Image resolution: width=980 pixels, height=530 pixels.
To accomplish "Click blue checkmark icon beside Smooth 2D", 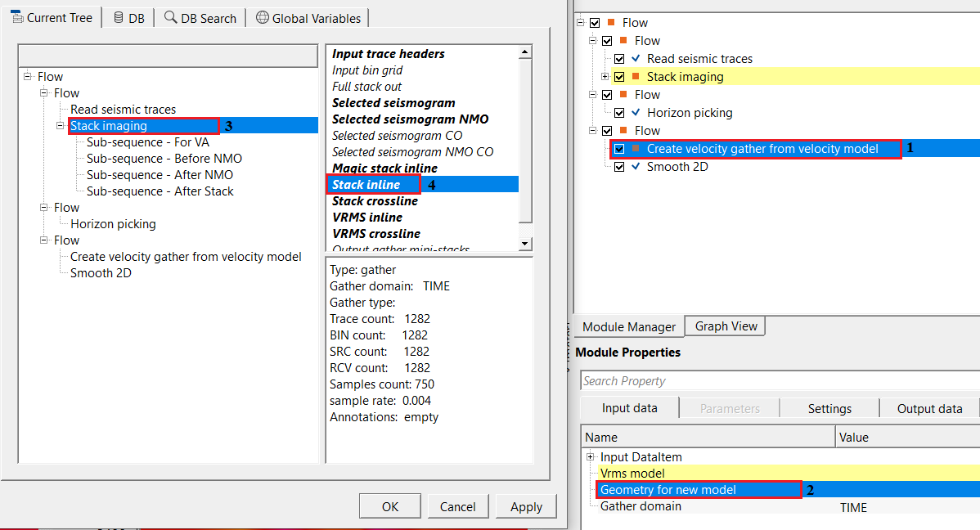I will click(636, 167).
